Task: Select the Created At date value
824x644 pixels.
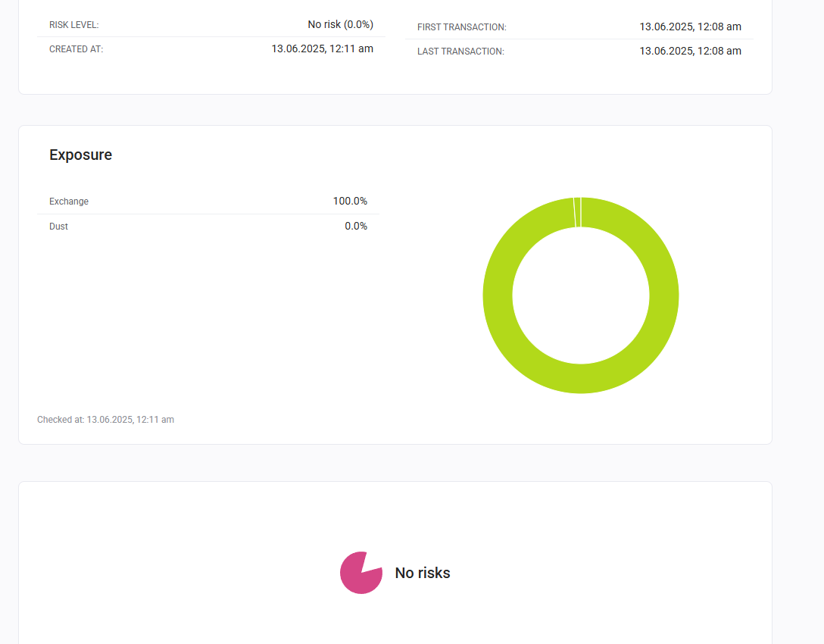Action: coord(322,48)
